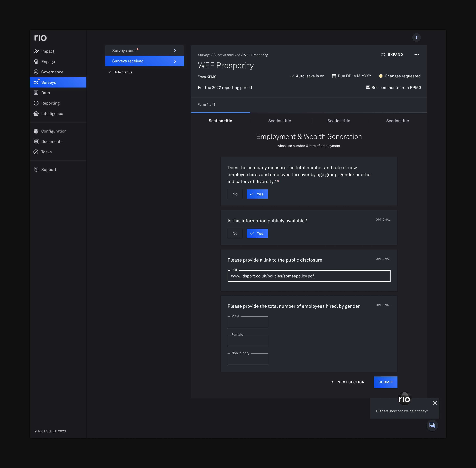Click the comments icon beside See comments
Image resolution: width=476 pixels, height=468 pixels.
(368, 88)
